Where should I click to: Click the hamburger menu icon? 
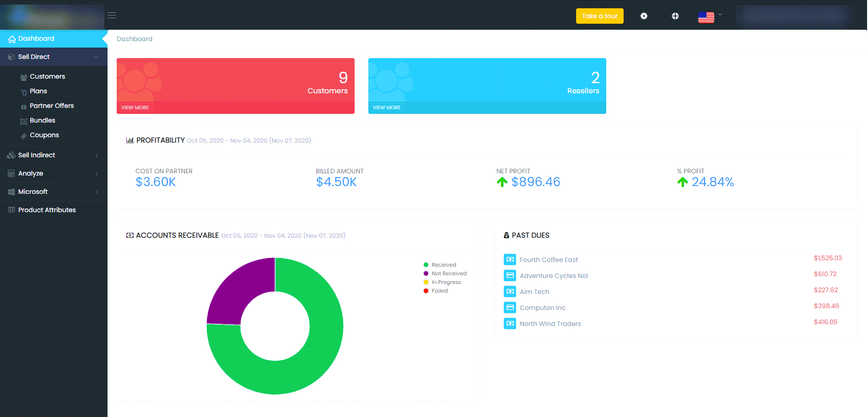tap(112, 16)
